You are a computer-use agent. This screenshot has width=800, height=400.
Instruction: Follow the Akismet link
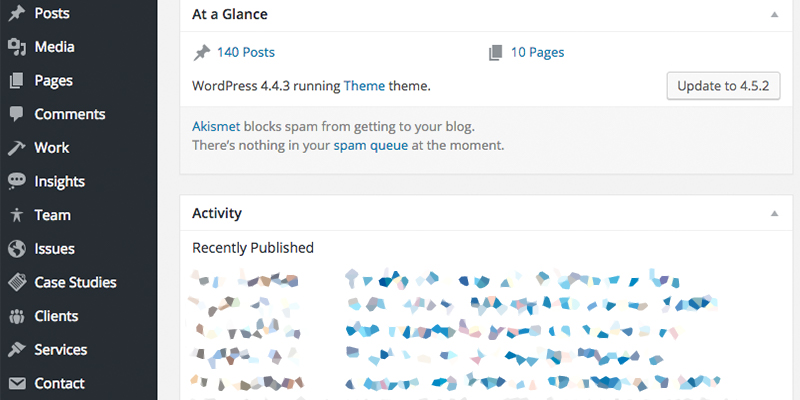coord(216,127)
